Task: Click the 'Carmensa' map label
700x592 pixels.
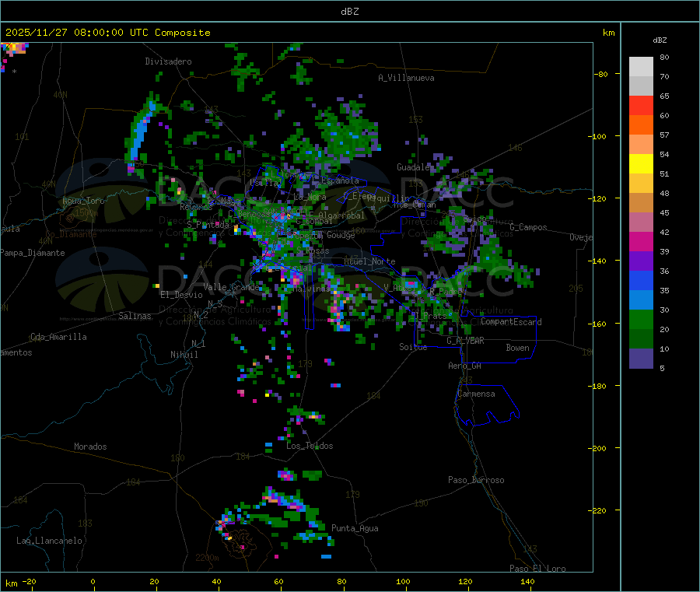Action: (476, 394)
